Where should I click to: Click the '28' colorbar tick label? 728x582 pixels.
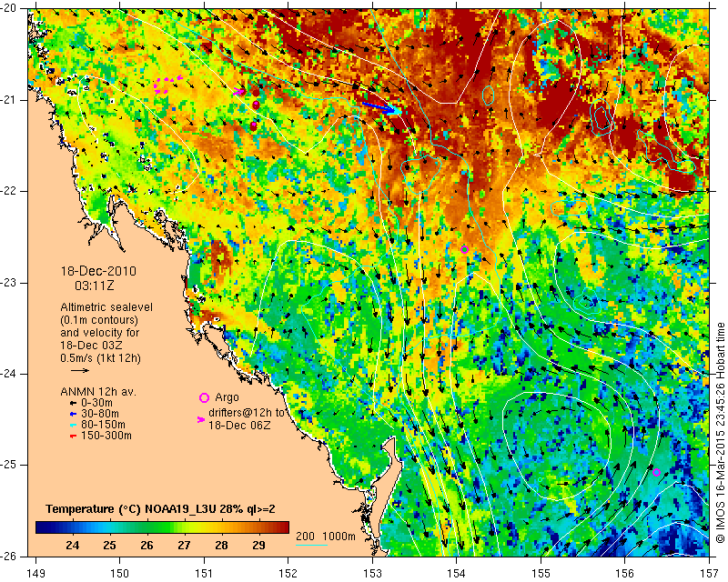click(221, 545)
